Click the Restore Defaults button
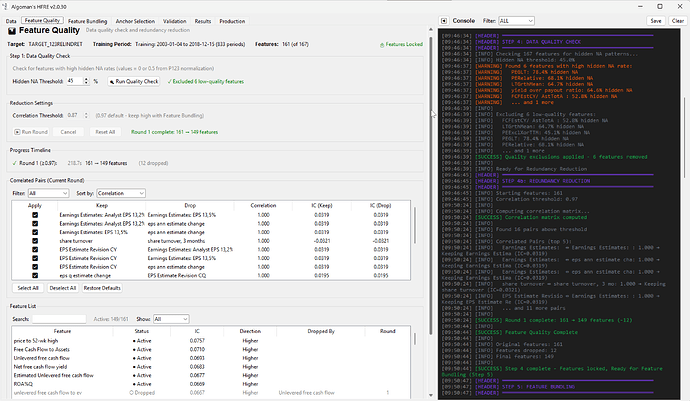690x401 pixels. [102, 288]
